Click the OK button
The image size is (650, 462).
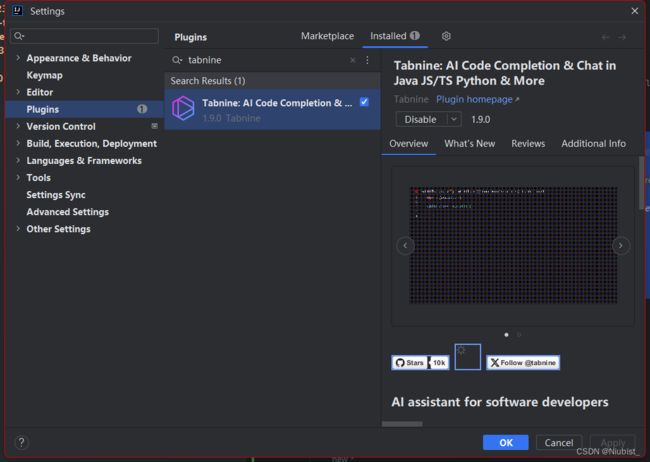click(506, 443)
